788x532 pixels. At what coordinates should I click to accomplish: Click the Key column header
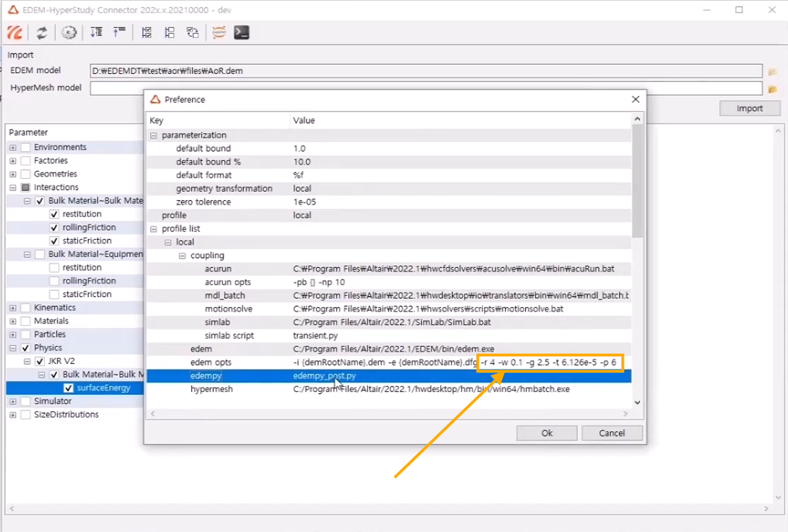point(218,120)
